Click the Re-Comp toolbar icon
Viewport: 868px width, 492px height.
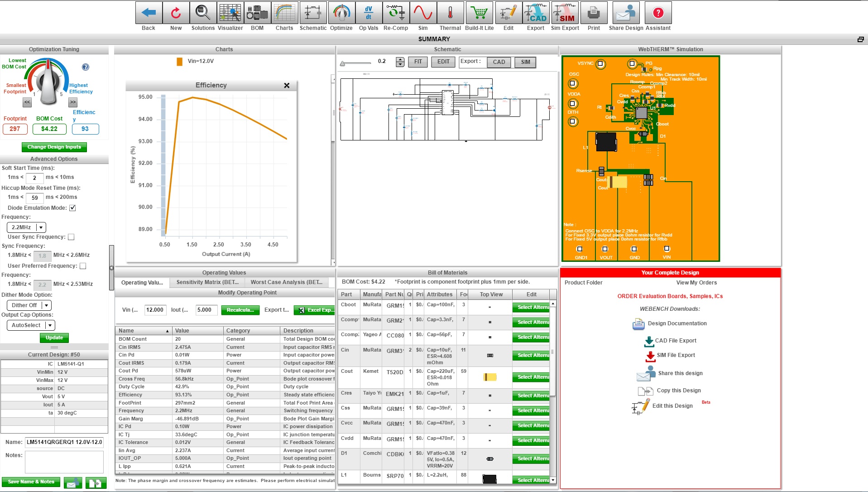396,13
